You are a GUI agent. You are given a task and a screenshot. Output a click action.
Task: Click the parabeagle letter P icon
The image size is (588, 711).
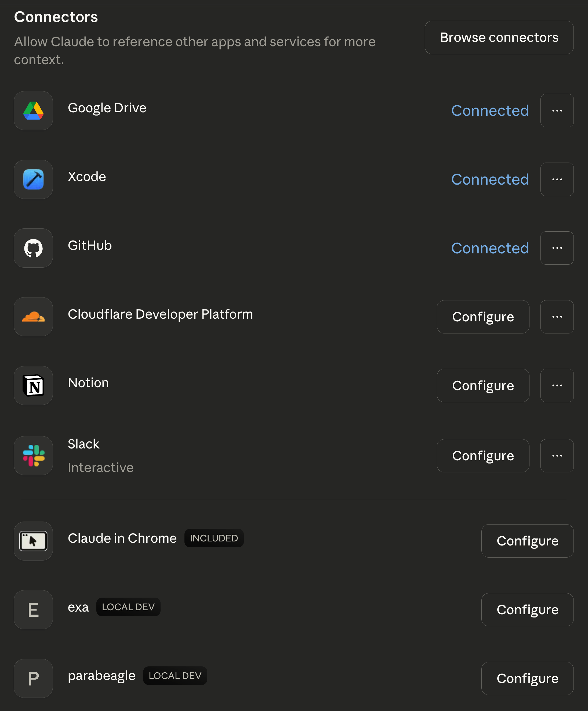point(33,678)
